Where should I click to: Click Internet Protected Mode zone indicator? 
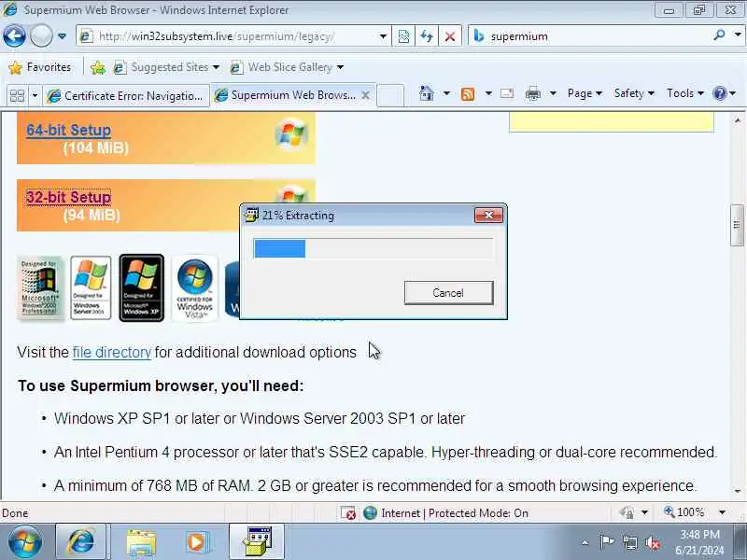(x=446, y=512)
